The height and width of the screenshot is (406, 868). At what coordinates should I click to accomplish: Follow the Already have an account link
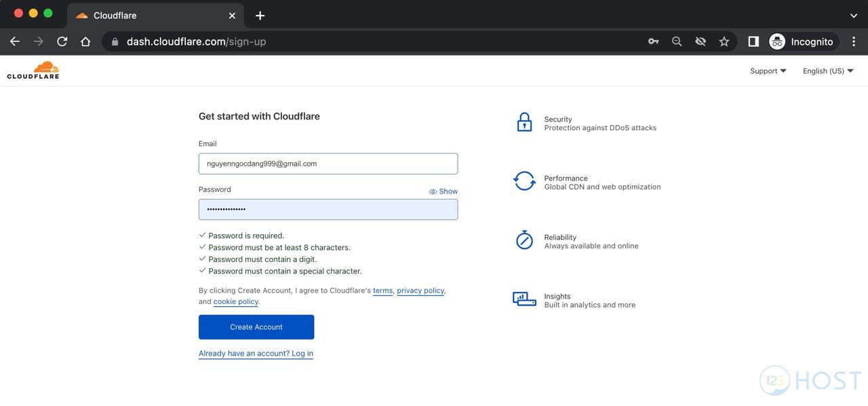coord(256,354)
